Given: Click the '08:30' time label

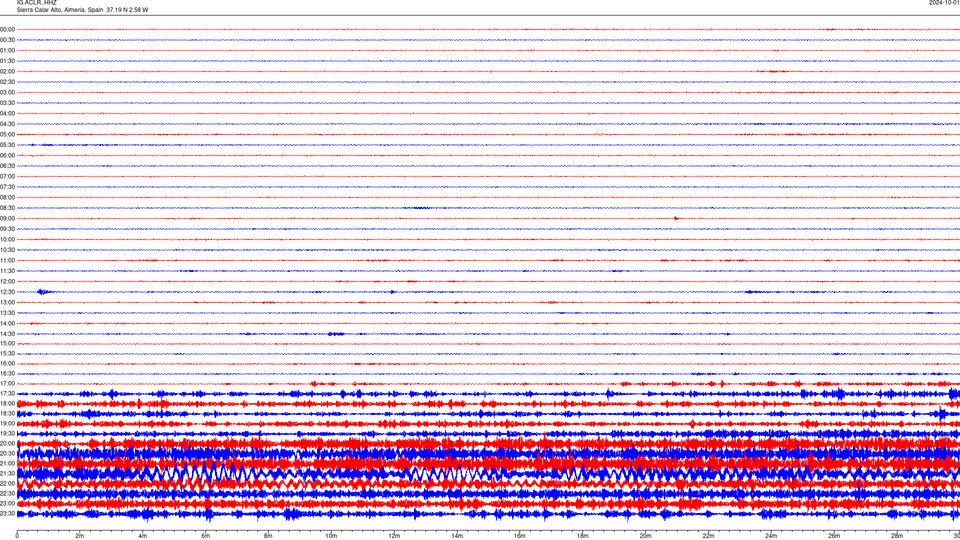Looking at the screenshot, I should pos(7,208).
